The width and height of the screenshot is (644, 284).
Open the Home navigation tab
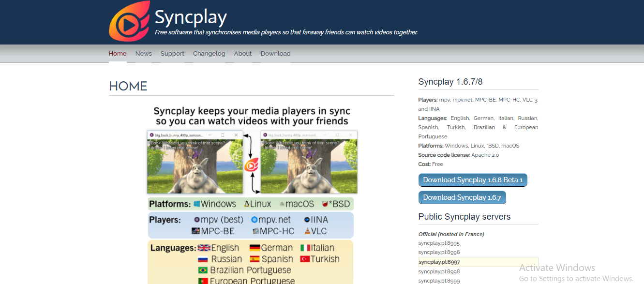(118, 54)
